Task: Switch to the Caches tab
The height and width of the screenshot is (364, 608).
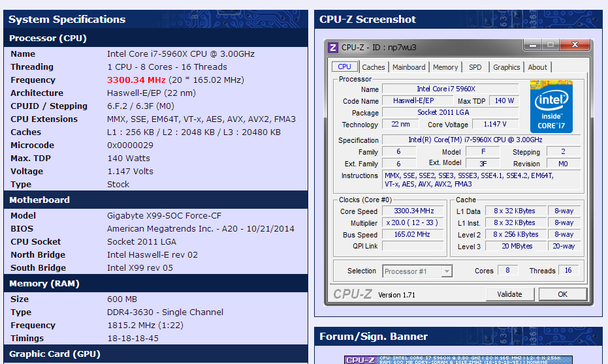Action: (374, 67)
